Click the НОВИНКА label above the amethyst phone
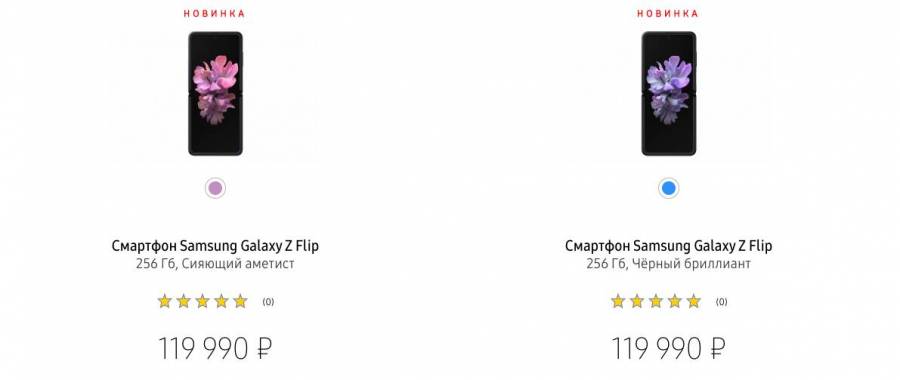 [215, 13]
